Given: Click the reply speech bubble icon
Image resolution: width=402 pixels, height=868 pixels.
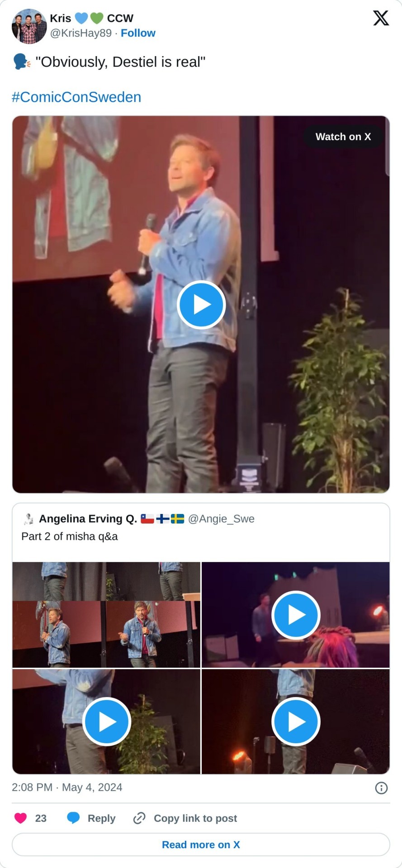Looking at the screenshot, I should coord(73,818).
